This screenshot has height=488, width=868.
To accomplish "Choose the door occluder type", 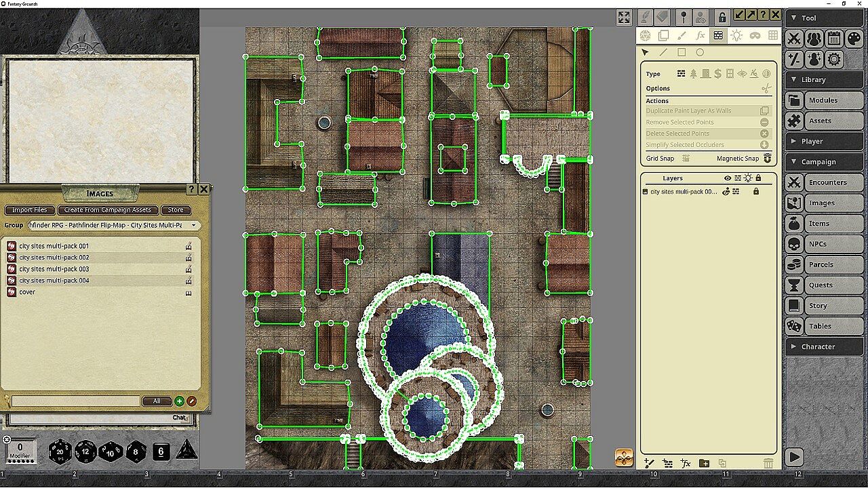I will pyautogui.click(x=705, y=74).
